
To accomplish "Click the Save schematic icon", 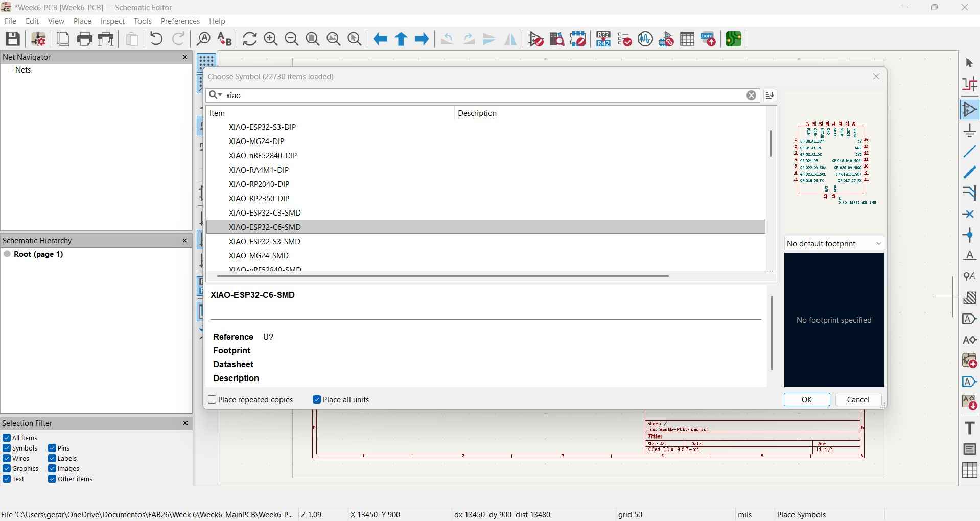I will pyautogui.click(x=13, y=39).
